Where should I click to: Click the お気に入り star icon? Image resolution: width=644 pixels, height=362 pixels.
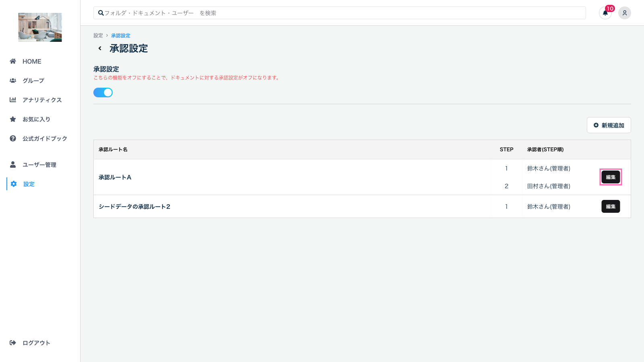click(x=13, y=119)
